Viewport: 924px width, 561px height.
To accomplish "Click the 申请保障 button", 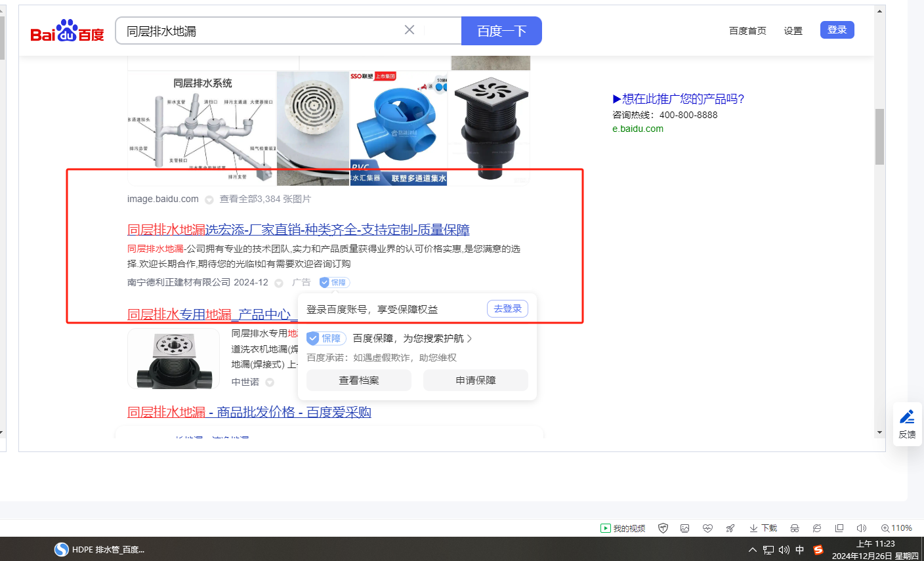I will (476, 381).
